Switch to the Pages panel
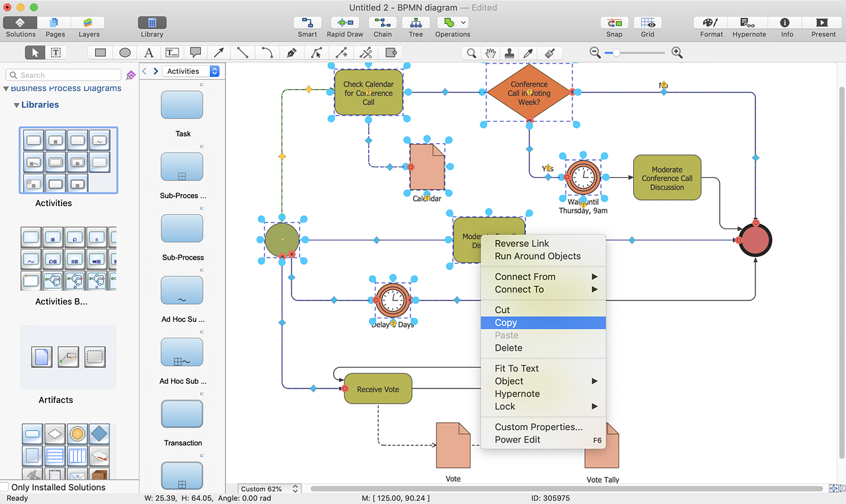The image size is (846, 504). point(55,23)
